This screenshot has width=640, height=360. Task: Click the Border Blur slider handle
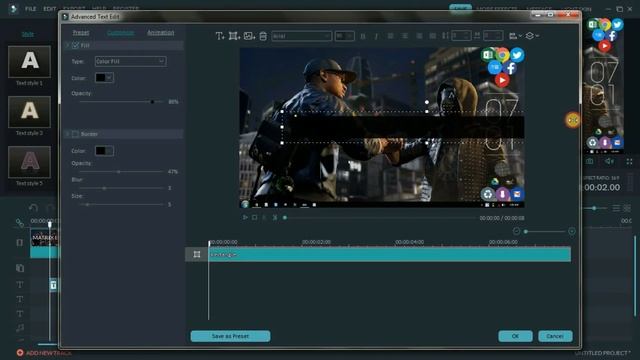[x=104, y=188]
